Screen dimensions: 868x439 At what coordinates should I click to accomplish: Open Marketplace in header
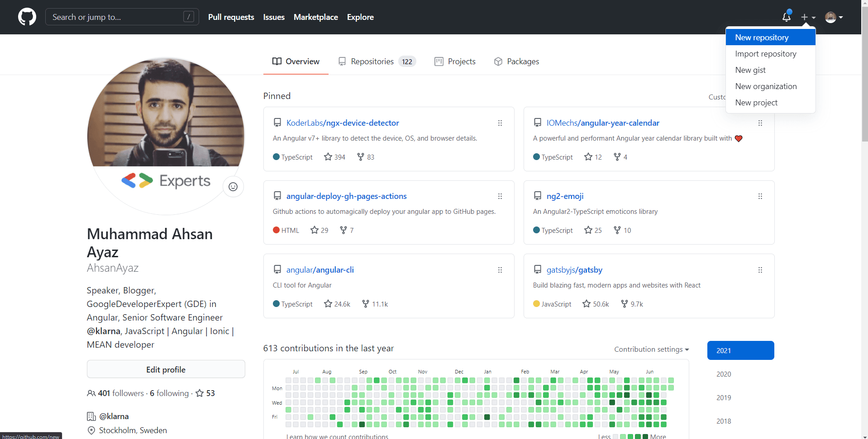(316, 17)
